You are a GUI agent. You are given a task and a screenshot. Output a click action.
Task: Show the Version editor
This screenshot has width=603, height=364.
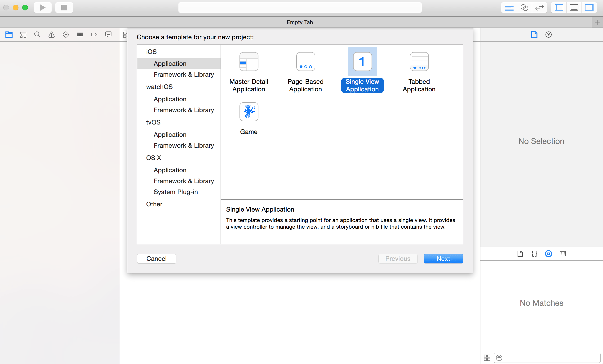[539, 8]
